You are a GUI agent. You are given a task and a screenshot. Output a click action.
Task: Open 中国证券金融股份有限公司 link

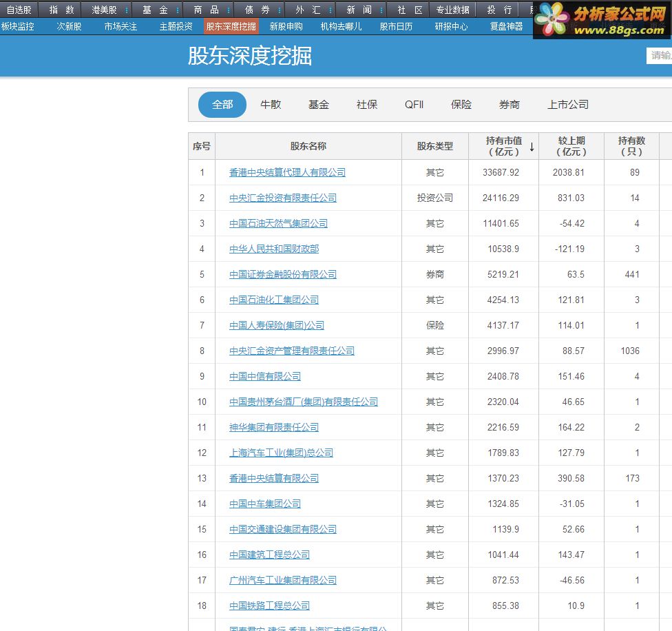pos(283,274)
